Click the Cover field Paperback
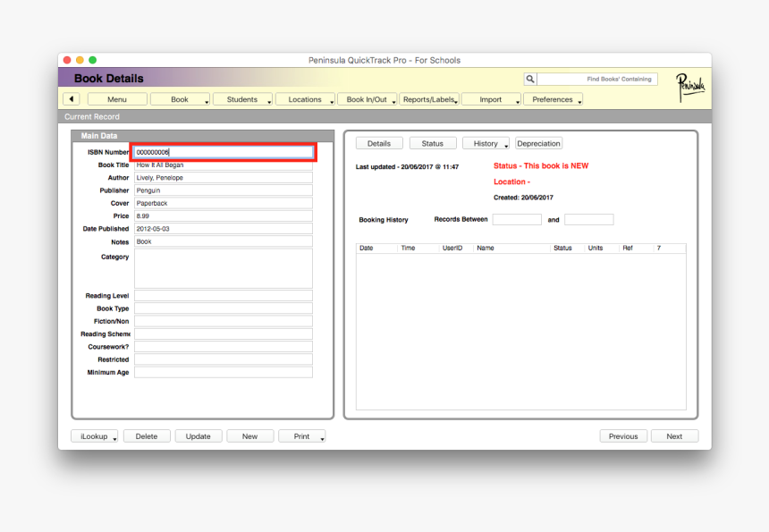The image size is (769, 532). point(224,203)
